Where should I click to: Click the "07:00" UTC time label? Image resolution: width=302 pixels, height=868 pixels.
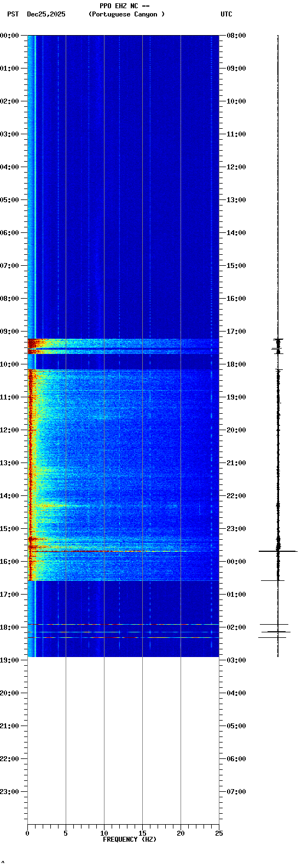coord(236,792)
